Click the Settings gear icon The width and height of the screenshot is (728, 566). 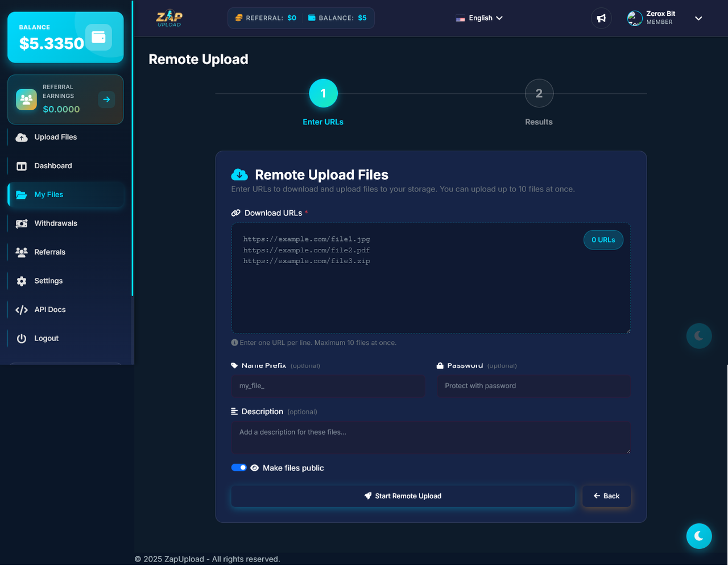(22, 281)
